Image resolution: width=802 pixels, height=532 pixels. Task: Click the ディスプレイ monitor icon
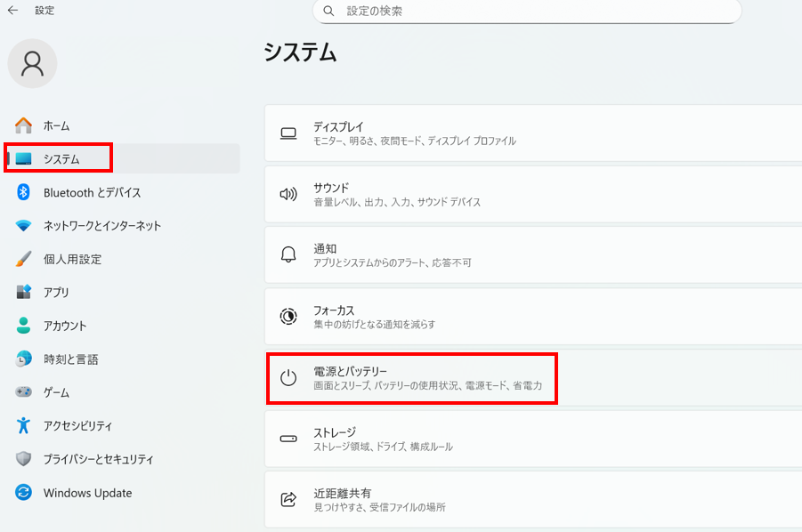click(x=288, y=133)
